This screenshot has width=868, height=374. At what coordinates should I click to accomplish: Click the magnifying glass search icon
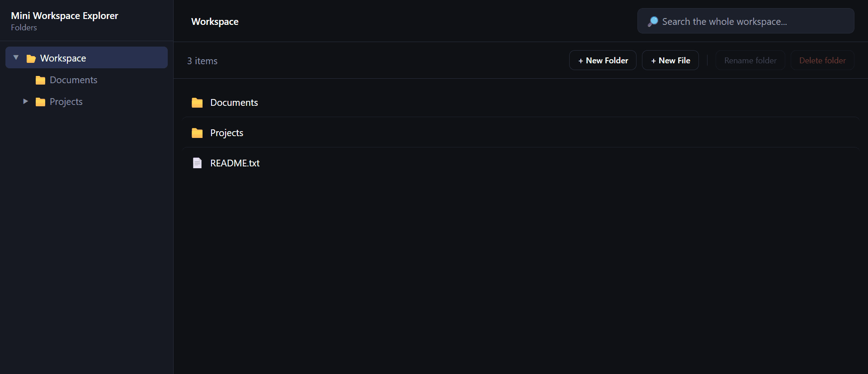pos(653,21)
